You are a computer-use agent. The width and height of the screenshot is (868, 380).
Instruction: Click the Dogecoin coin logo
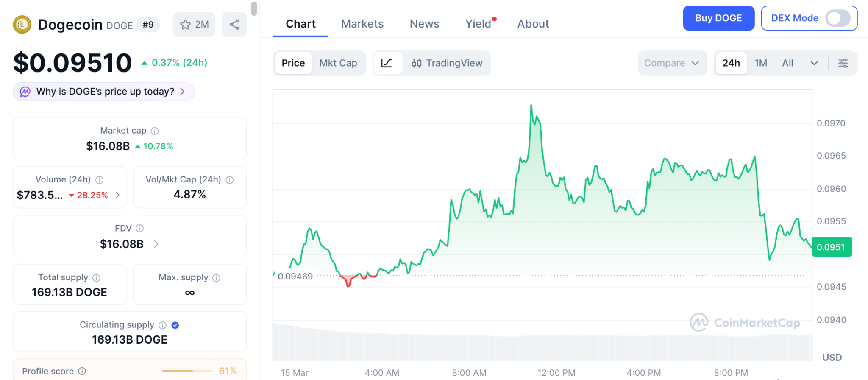point(22,25)
